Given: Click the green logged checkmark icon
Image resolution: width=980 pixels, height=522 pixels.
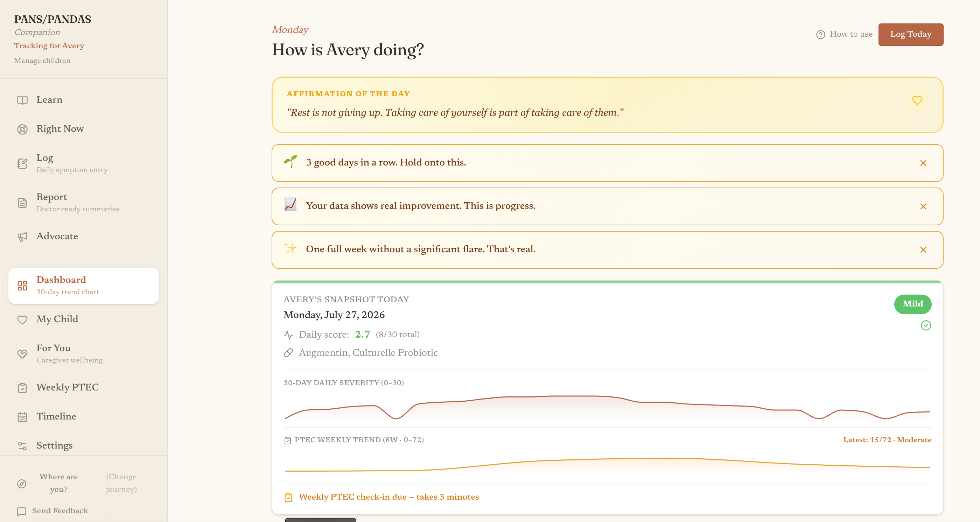Looking at the screenshot, I should coord(926,325).
